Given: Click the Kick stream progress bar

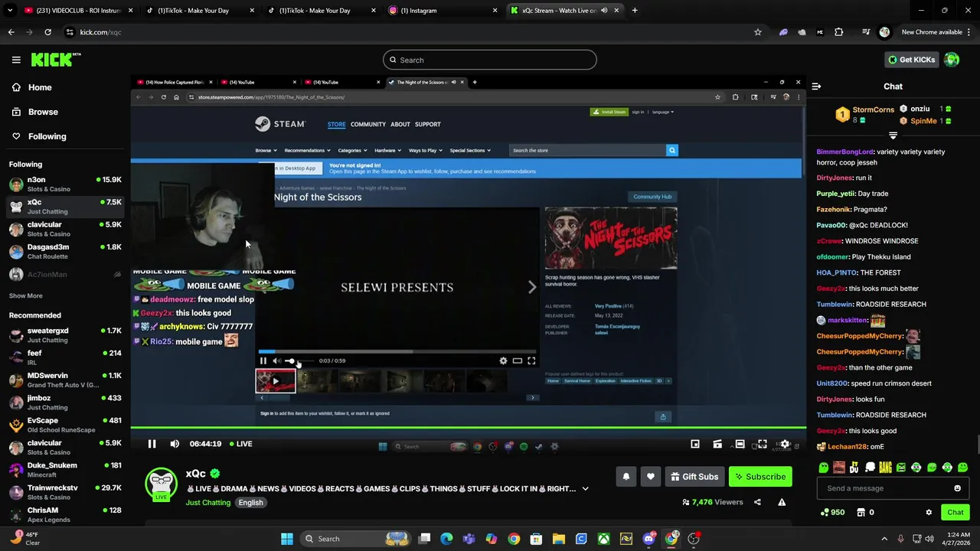Looking at the screenshot, I should click(468, 428).
